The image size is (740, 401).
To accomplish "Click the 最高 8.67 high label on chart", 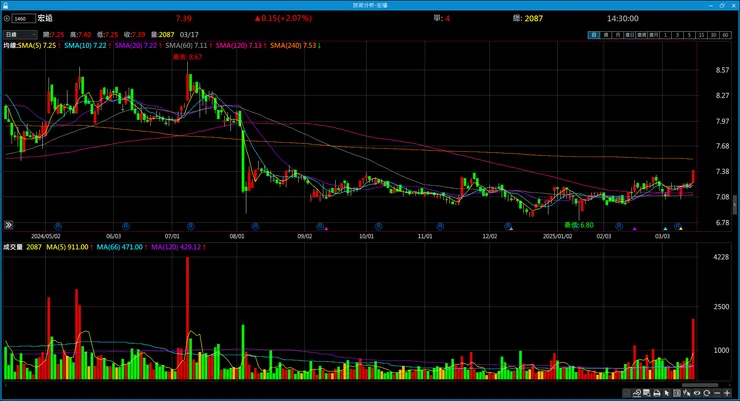I will tap(187, 57).
